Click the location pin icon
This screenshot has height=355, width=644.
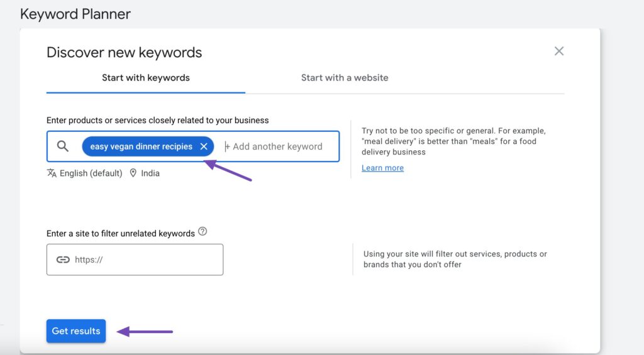click(x=133, y=173)
